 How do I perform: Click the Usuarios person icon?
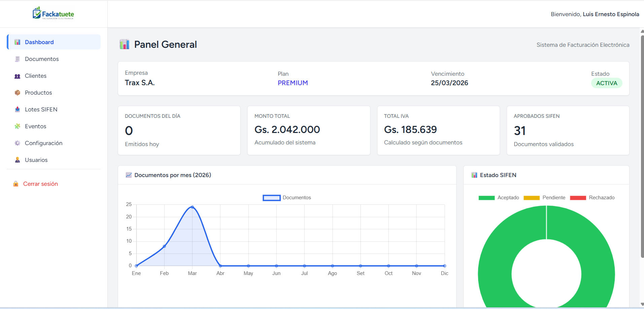tap(17, 160)
